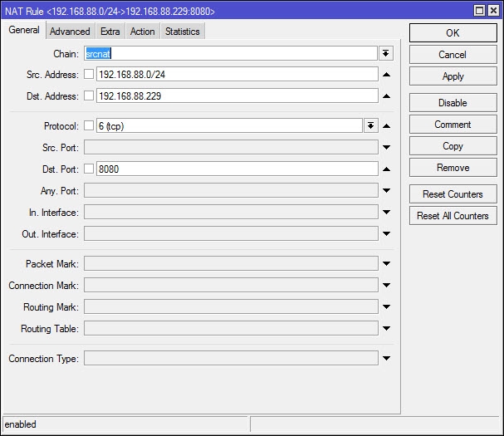This screenshot has width=504, height=436.
Task: Collapse the Dst. Port field arrow
Action: click(x=386, y=169)
